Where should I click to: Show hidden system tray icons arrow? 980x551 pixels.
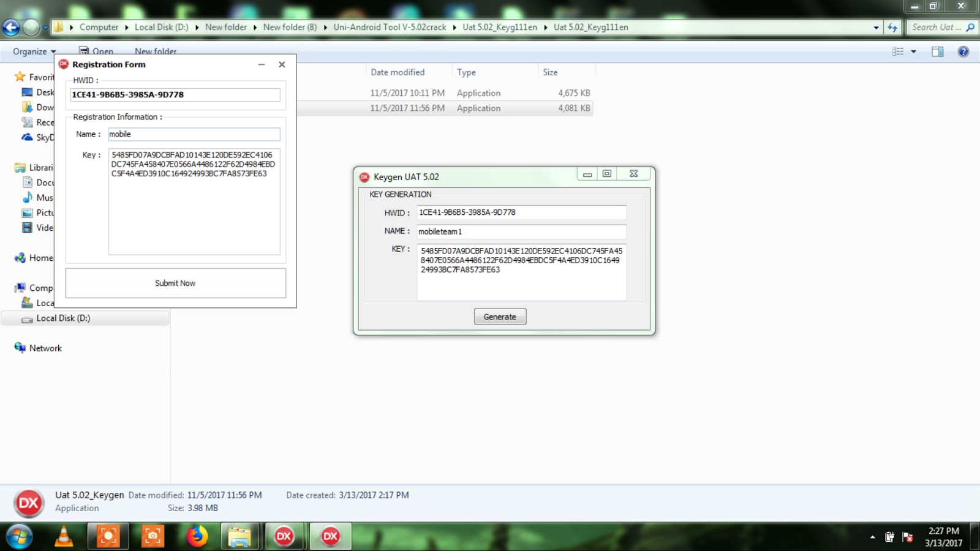(x=872, y=537)
